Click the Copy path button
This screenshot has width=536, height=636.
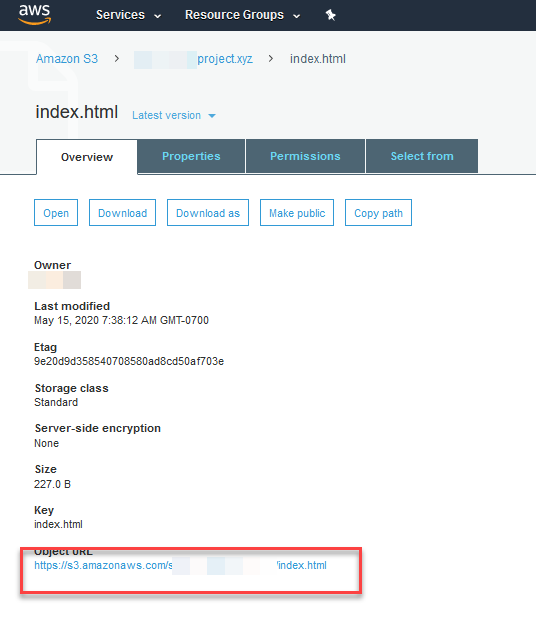(378, 213)
